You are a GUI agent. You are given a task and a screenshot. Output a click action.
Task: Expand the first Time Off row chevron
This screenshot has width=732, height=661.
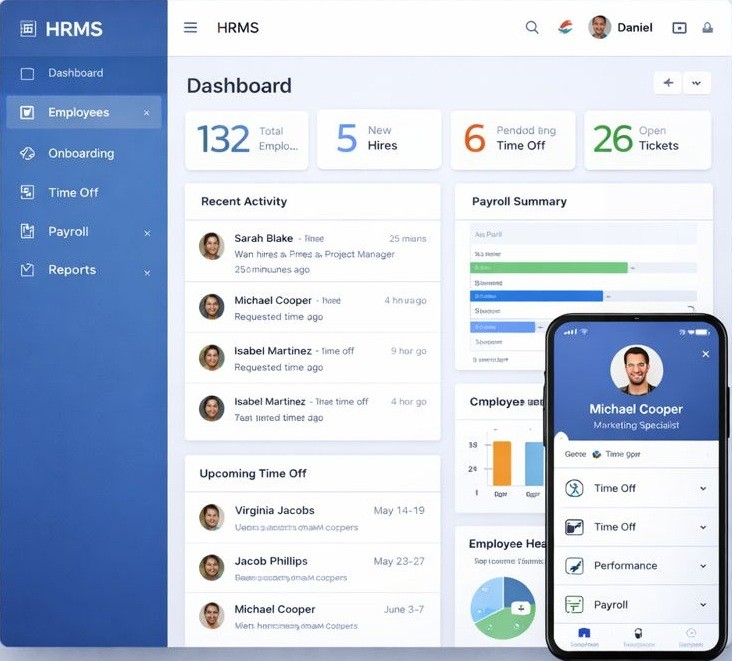click(703, 488)
